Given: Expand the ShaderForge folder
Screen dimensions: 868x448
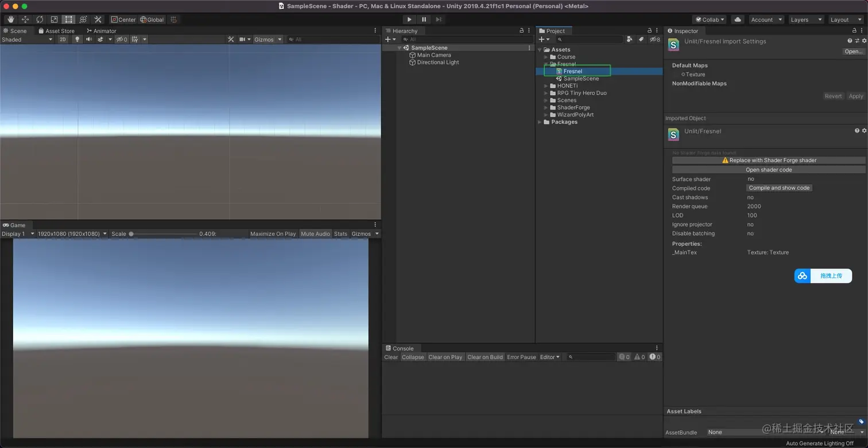Looking at the screenshot, I should click(546, 108).
